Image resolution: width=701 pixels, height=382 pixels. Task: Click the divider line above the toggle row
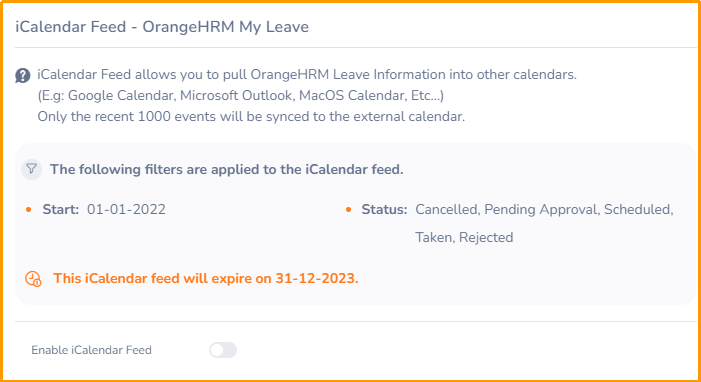pos(355,321)
